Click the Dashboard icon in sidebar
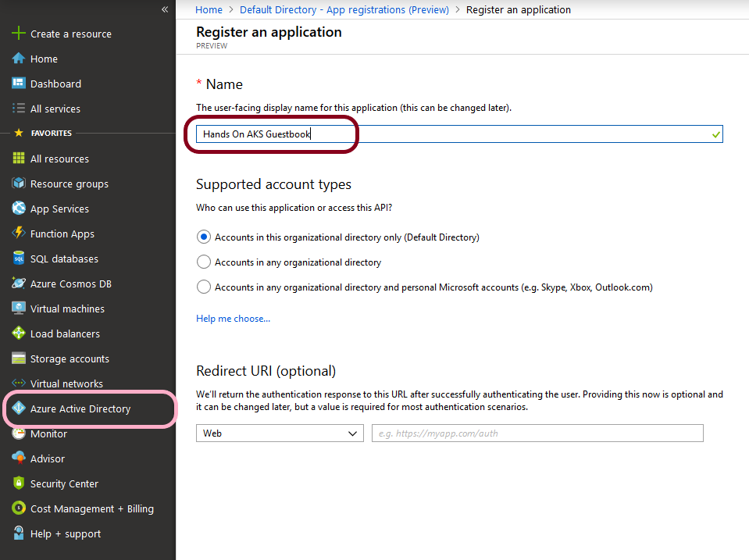Viewport: 749px width, 560px height. pyautogui.click(x=18, y=83)
